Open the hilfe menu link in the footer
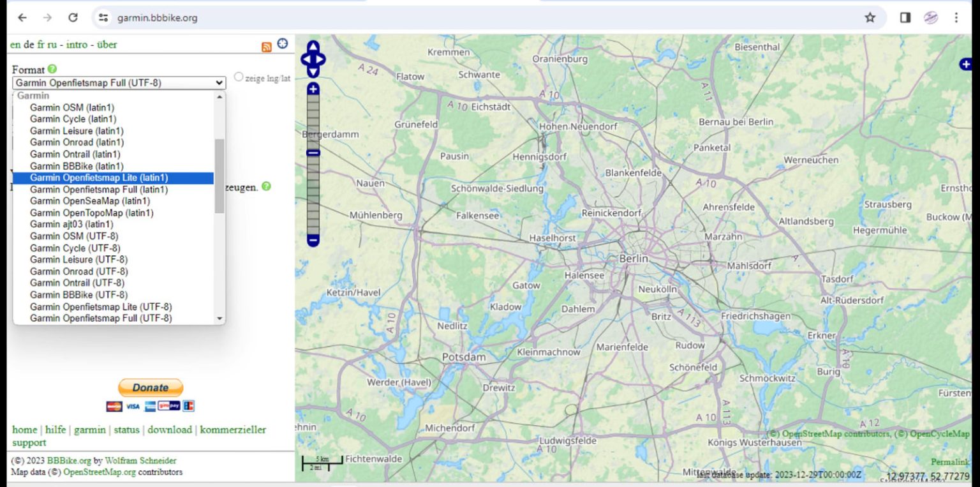This screenshot has width=980, height=487. (56, 430)
